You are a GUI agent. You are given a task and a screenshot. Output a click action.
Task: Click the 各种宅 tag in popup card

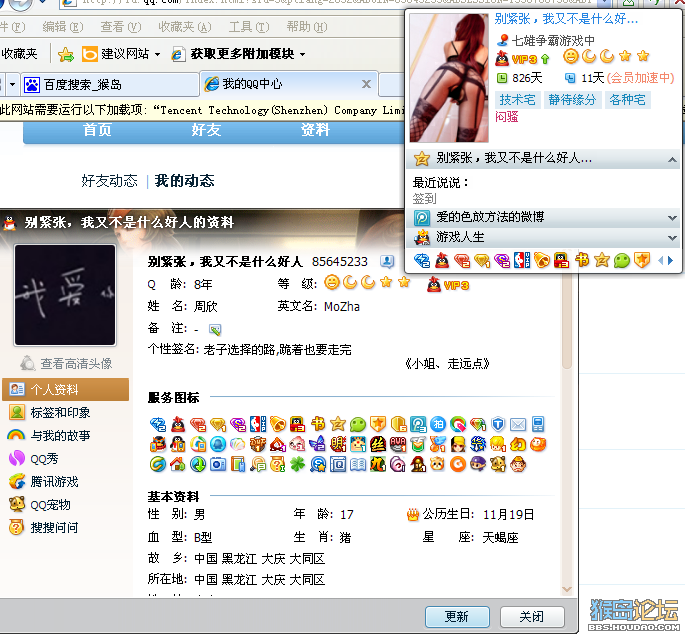point(627,100)
